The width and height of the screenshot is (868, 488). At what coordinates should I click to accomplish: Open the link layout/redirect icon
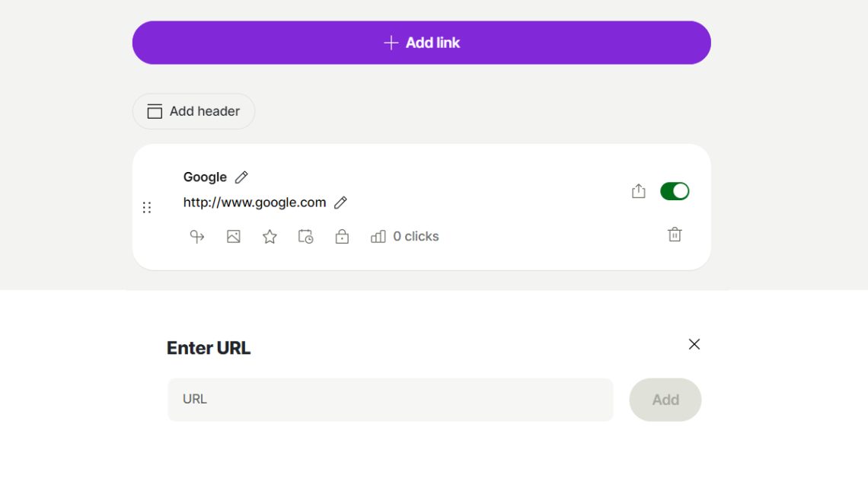pos(197,237)
